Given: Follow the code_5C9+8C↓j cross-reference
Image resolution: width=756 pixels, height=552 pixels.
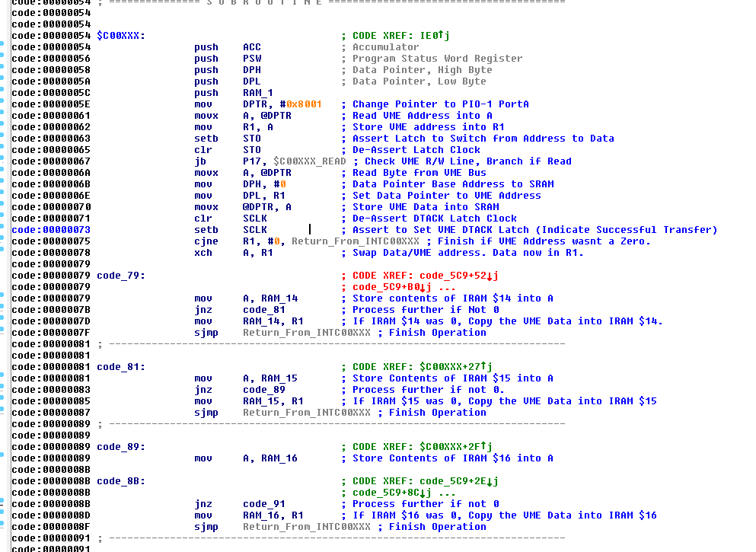Looking at the screenshot, I should [392, 493].
